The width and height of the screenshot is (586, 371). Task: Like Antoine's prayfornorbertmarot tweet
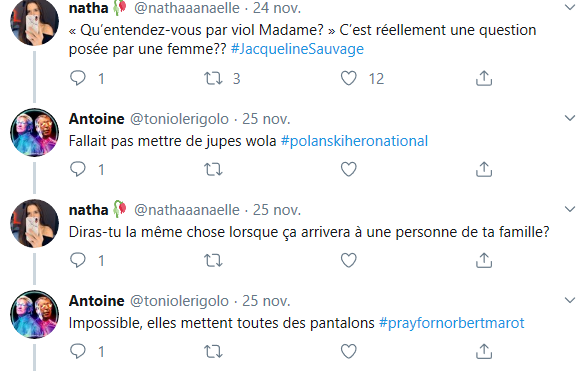(x=348, y=352)
